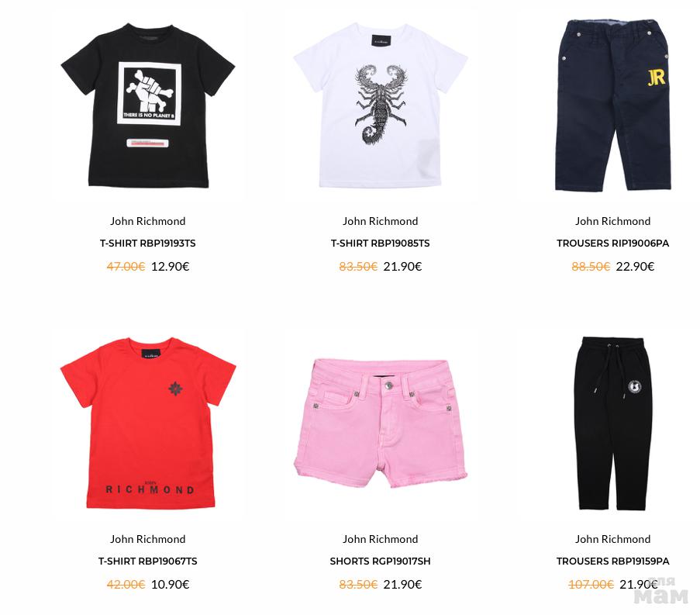
Task: Open the black fist print T-shirt image
Action: 148,105
